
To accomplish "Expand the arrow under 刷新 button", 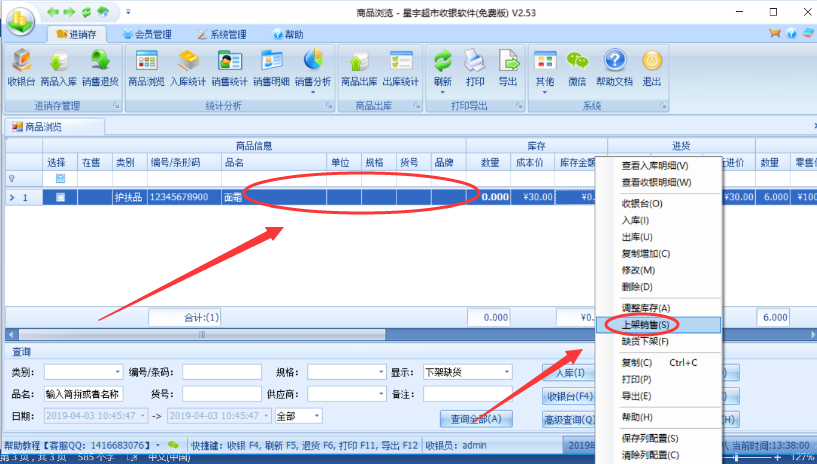I will point(442,92).
